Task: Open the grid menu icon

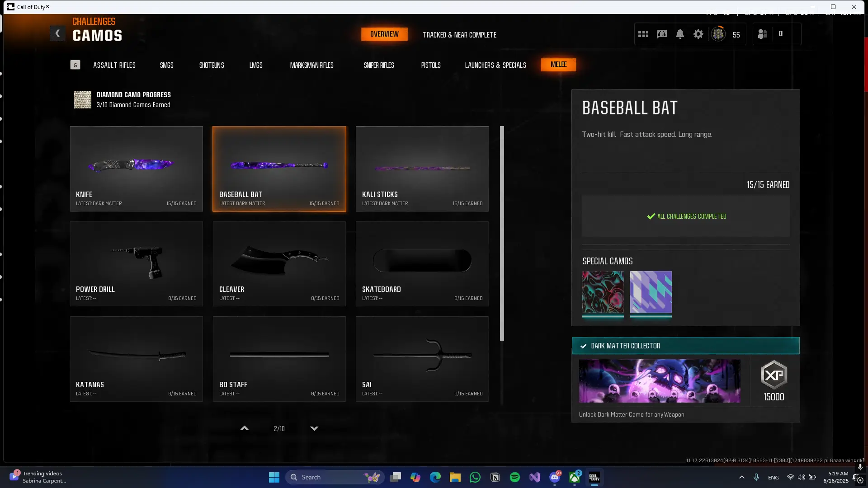Action: click(x=643, y=34)
